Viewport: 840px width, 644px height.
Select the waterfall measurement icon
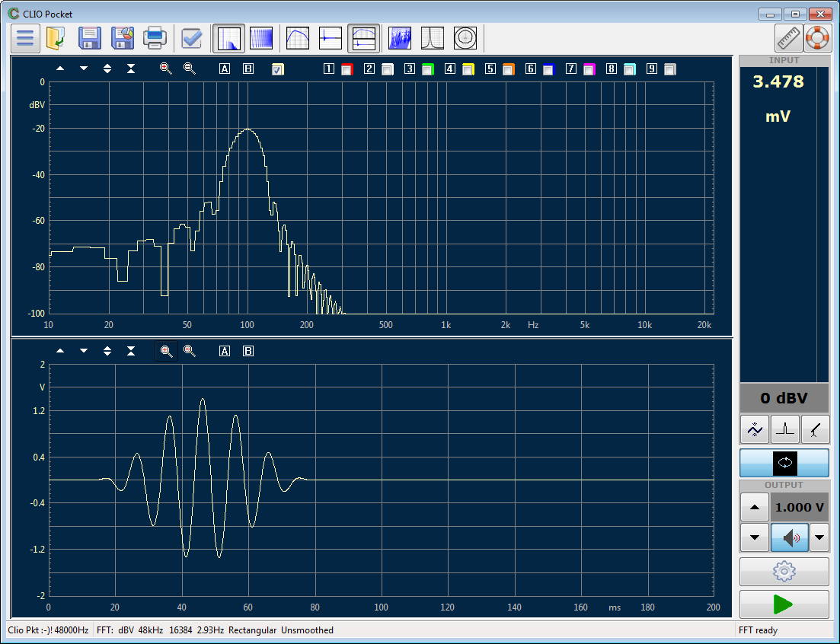coord(399,38)
